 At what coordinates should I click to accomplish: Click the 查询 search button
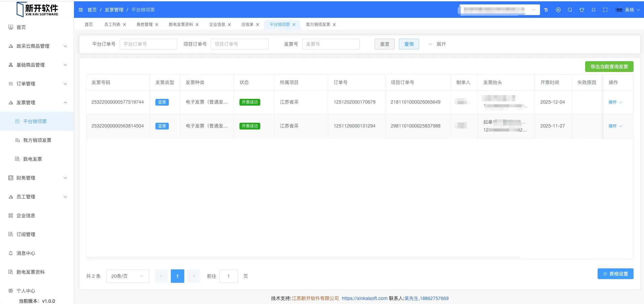(409, 44)
